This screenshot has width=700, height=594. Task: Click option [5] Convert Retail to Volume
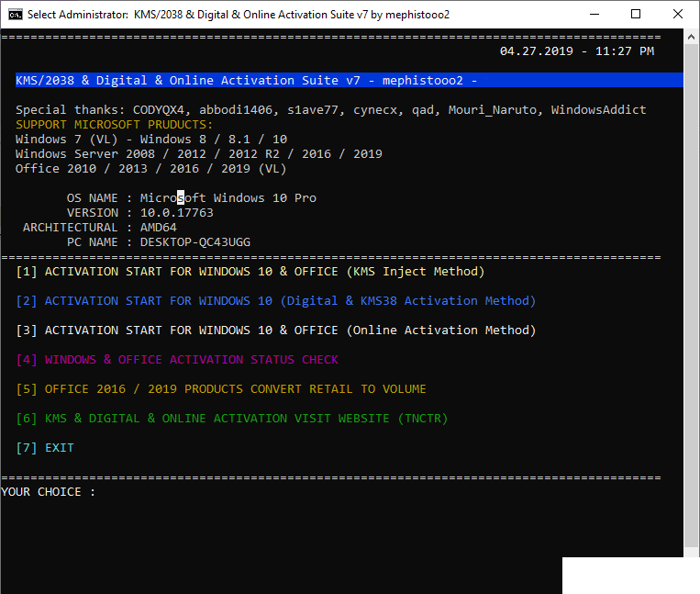click(x=221, y=389)
